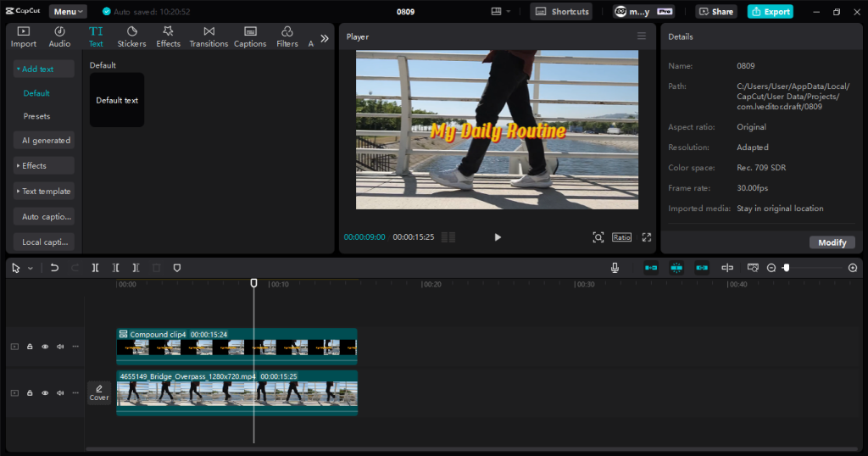Add a marker with the shield icon
Viewport: 868px width, 456px height.
pos(177,268)
